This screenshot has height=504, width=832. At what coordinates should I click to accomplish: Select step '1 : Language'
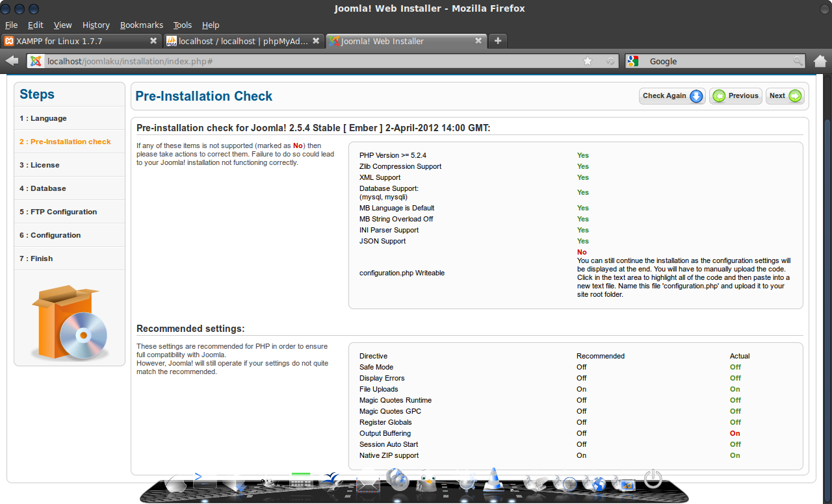point(70,118)
